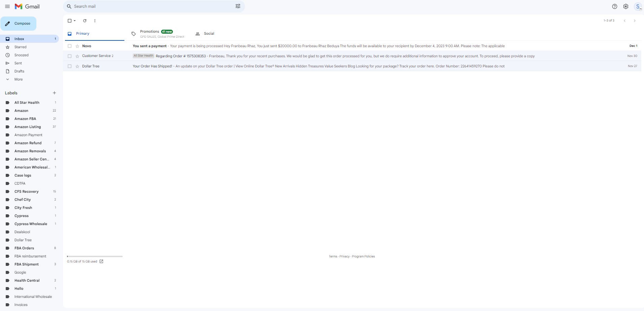Click the Search mail field
Viewport: 644px width, 311px height.
[154, 6]
